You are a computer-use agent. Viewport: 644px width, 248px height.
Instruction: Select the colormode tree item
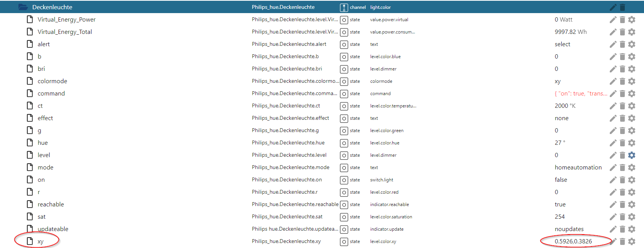(52, 81)
